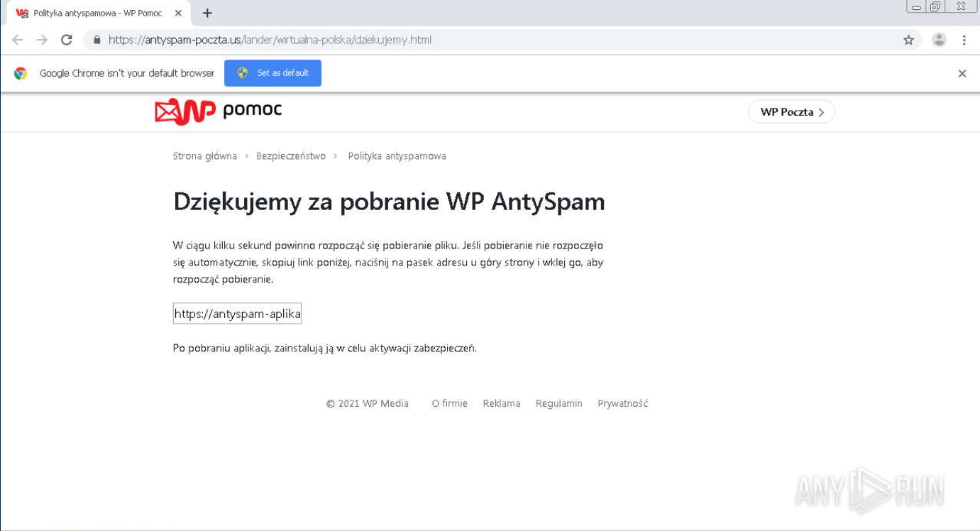Open the WP Poczta button
980x531 pixels.
791,111
